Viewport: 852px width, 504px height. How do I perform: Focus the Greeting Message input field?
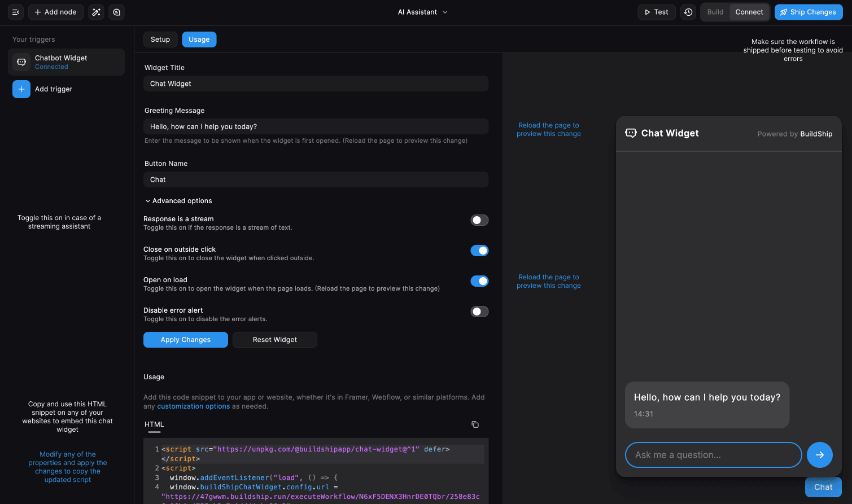pos(316,126)
